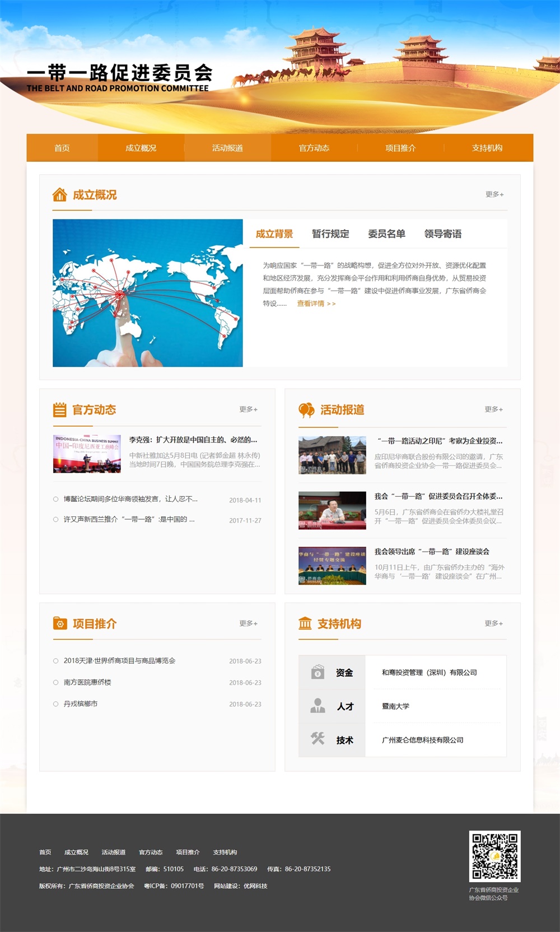Open headline 李克强：扩大开放是中国自主的

(x=193, y=440)
